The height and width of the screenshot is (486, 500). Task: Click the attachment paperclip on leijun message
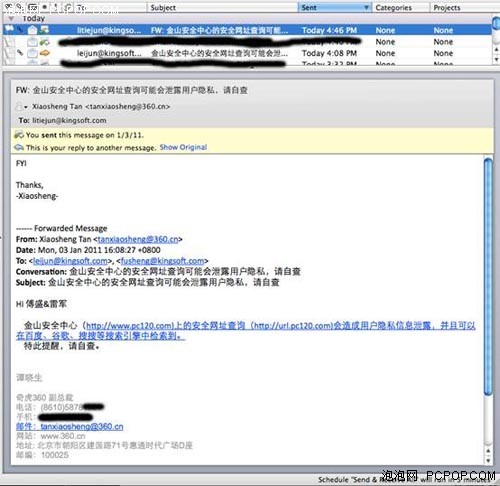tap(20, 52)
